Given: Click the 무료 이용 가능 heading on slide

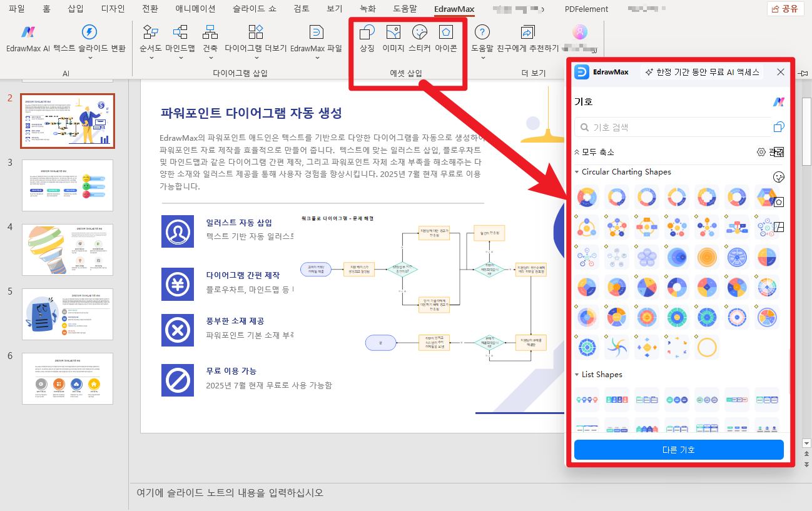Looking at the screenshot, I should click(x=231, y=370).
